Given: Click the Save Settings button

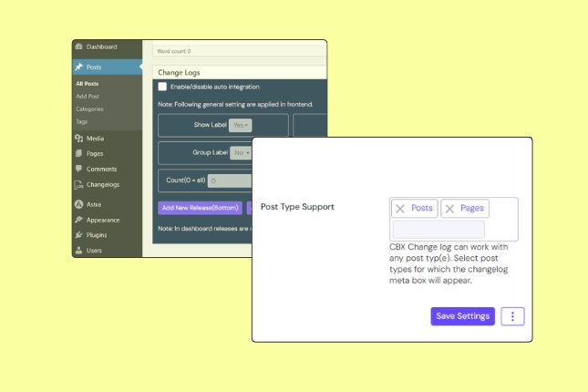Looking at the screenshot, I should [463, 316].
